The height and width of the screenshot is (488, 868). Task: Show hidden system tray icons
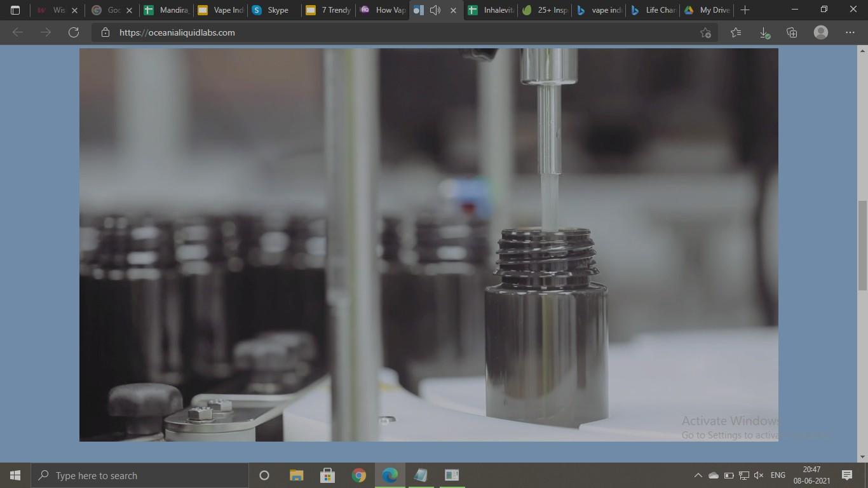pyautogui.click(x=698, y=475)
